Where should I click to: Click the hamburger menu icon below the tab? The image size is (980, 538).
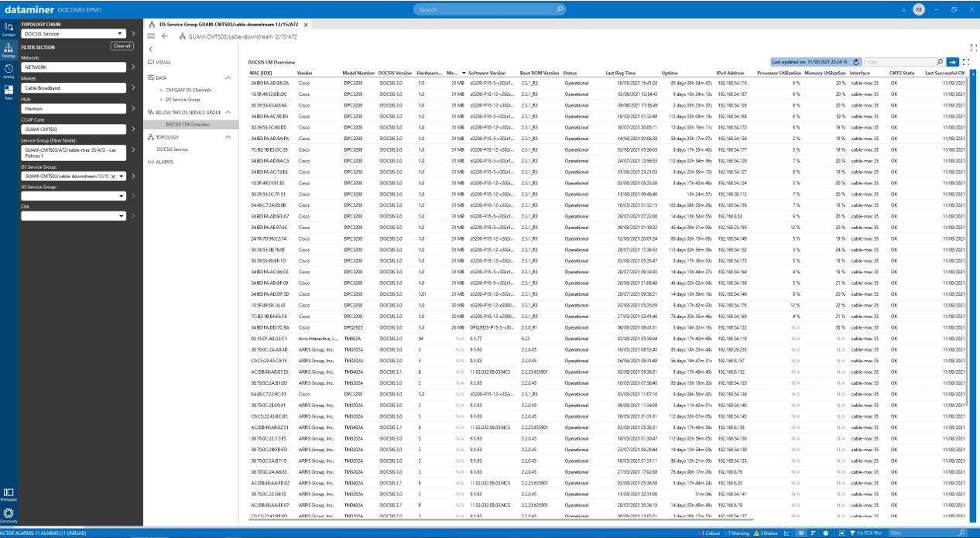[x=151, y=36]
